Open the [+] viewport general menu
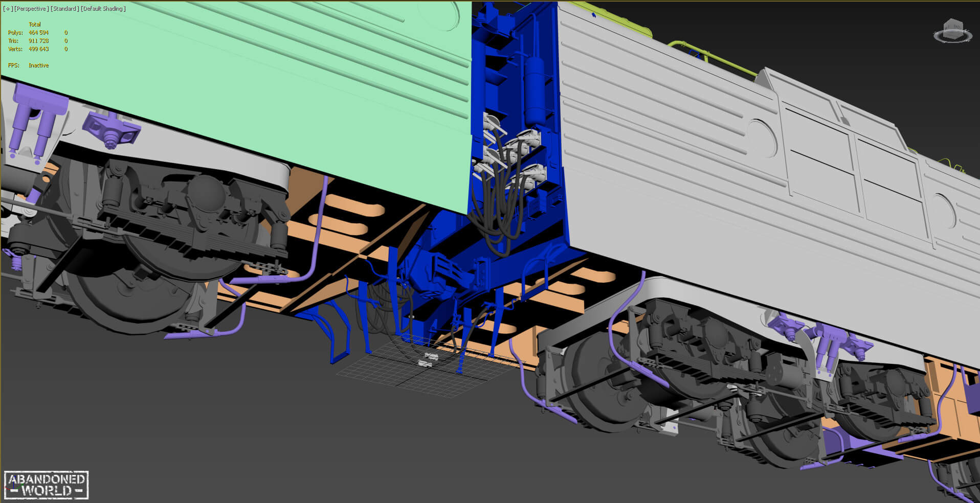Screen dimensions: 980x503 (8, 9)
